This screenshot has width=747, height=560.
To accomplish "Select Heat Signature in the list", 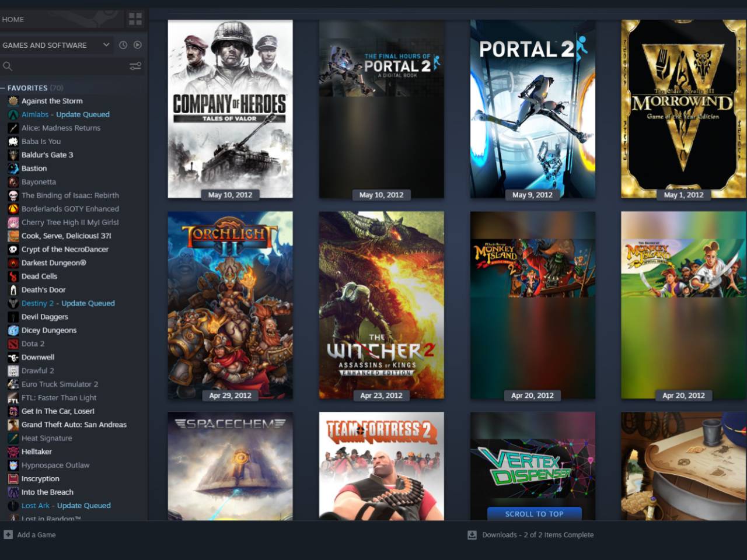I will (47, 438).
